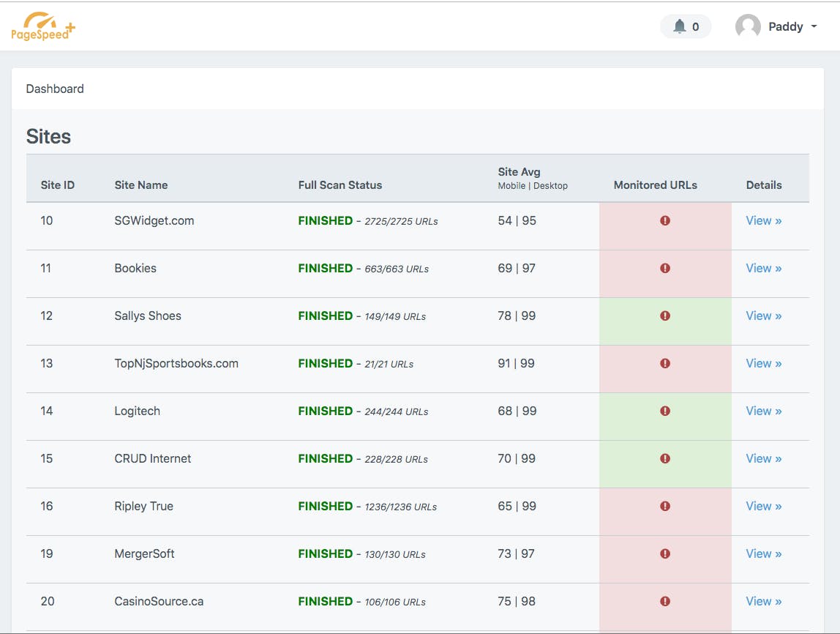Click the Monitored URLs column header
Image resolution: width=840 pixels, height=634 pixels.
click(655, 185)
